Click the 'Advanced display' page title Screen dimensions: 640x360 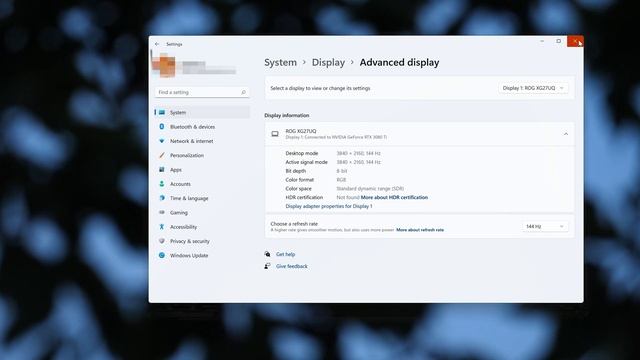pyautogui.click(x=399, y=62)
